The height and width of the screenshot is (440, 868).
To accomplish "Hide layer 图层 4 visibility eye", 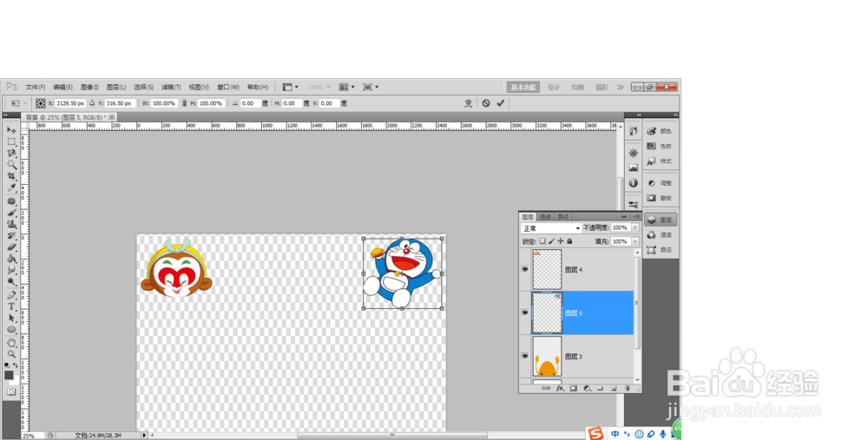I will pos(525,269).
